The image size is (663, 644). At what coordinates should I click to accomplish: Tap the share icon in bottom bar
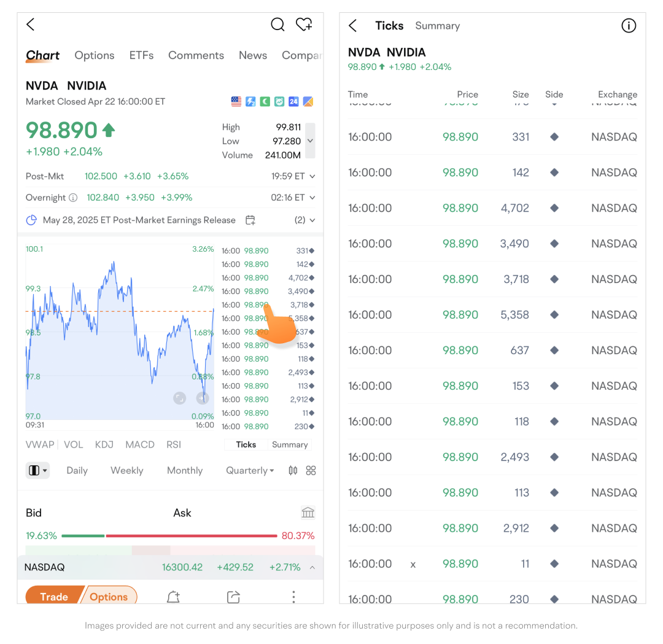pos(233,597)
